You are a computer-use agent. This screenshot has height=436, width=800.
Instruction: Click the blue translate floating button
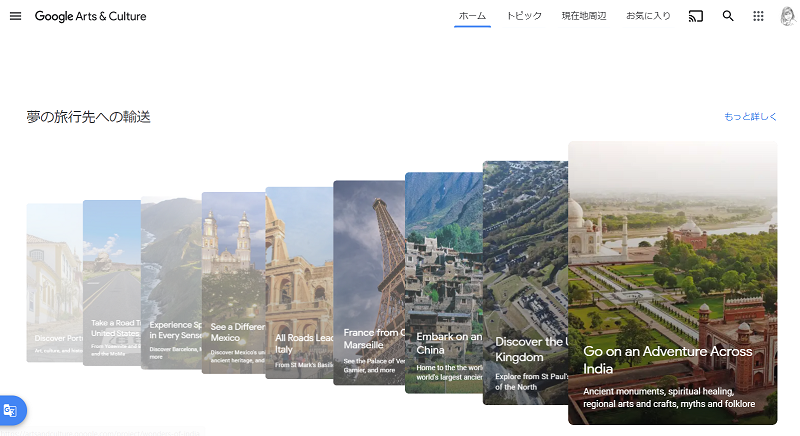[x=11, y=410]
